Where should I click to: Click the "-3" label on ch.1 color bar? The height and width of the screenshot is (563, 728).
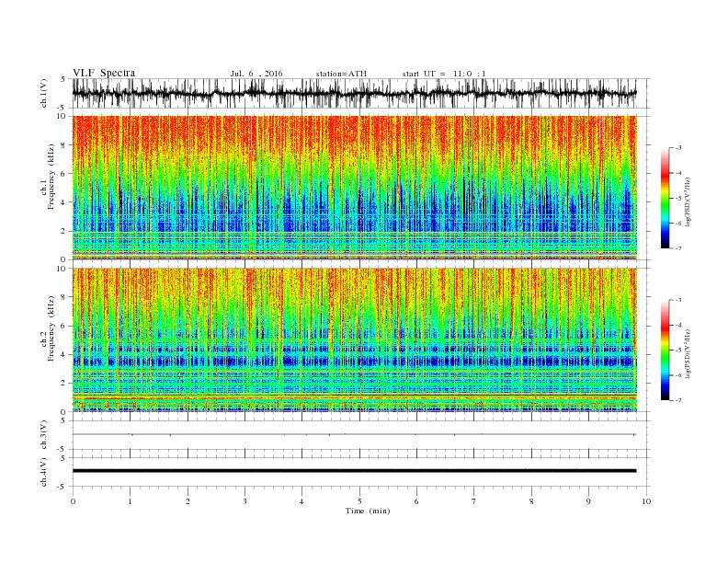678,148
